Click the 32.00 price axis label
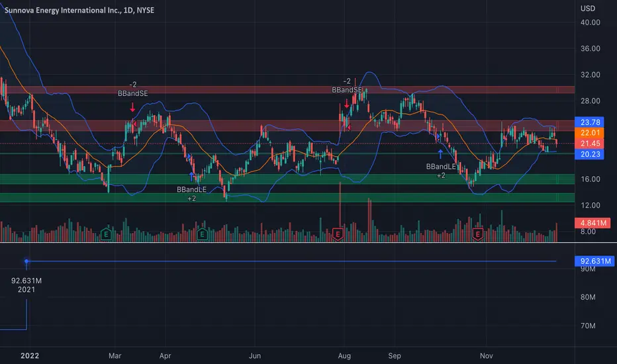This screenshot has height=364, width=617. (591, 75)
